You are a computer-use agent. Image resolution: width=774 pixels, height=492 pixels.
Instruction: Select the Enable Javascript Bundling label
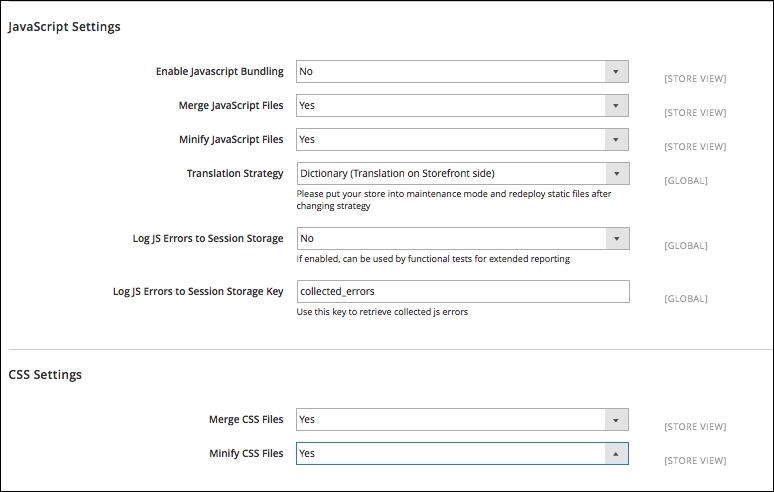(220, 72)
